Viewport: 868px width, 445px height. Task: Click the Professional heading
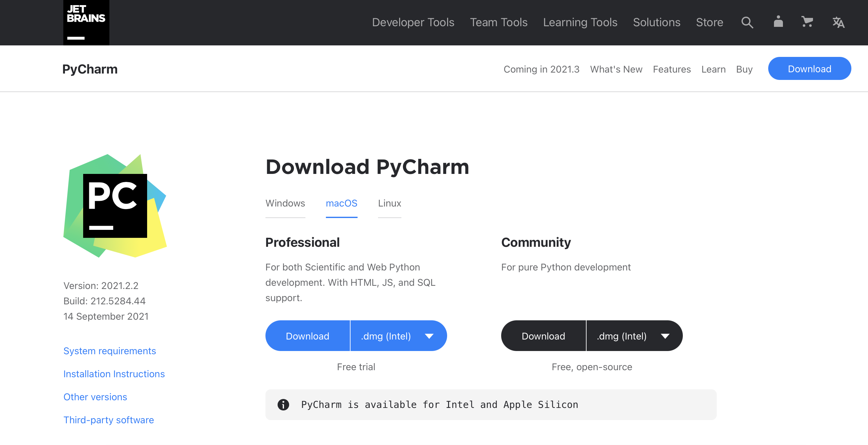pyautogui.click(x=302, y=242)
